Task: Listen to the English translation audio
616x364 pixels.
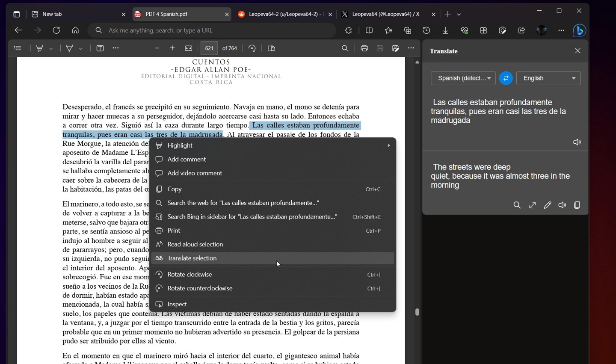Action: [562, 205]
